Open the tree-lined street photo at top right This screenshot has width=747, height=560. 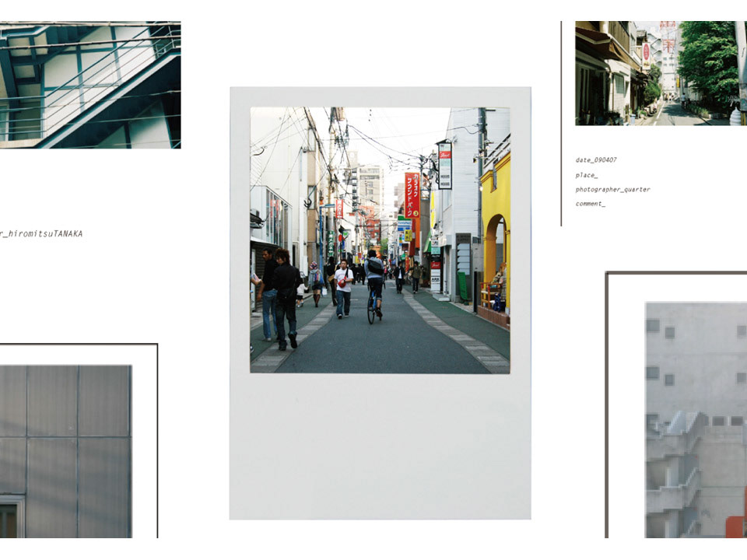click(x=661, y=73)
